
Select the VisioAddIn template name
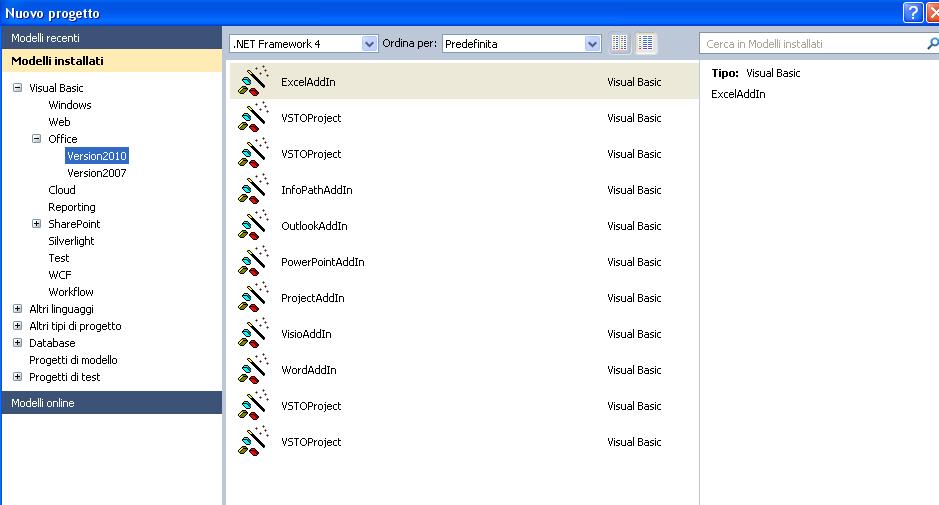coord(306,334)
